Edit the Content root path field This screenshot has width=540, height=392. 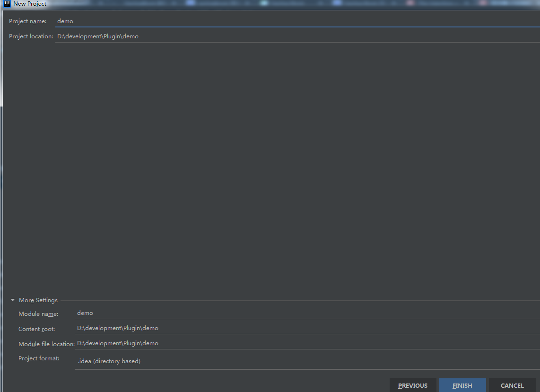tap(307, 328)
